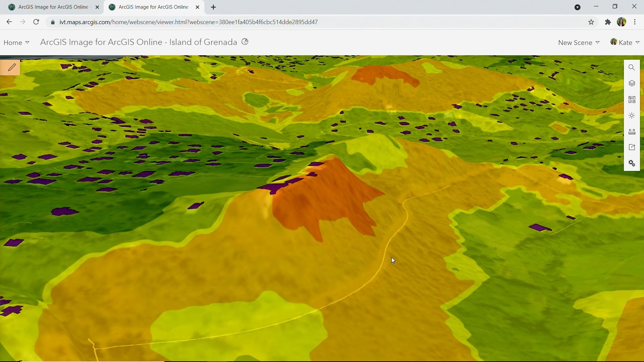The image size is (644, 362).
Task: Open a new browser tab
Action: click(x=214, y=7)
